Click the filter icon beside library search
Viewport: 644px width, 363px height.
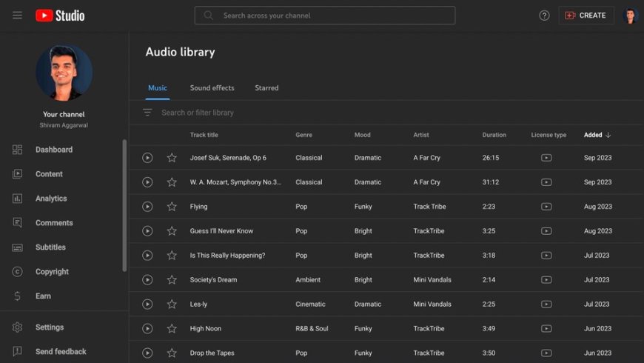click(x=147, y=112)
